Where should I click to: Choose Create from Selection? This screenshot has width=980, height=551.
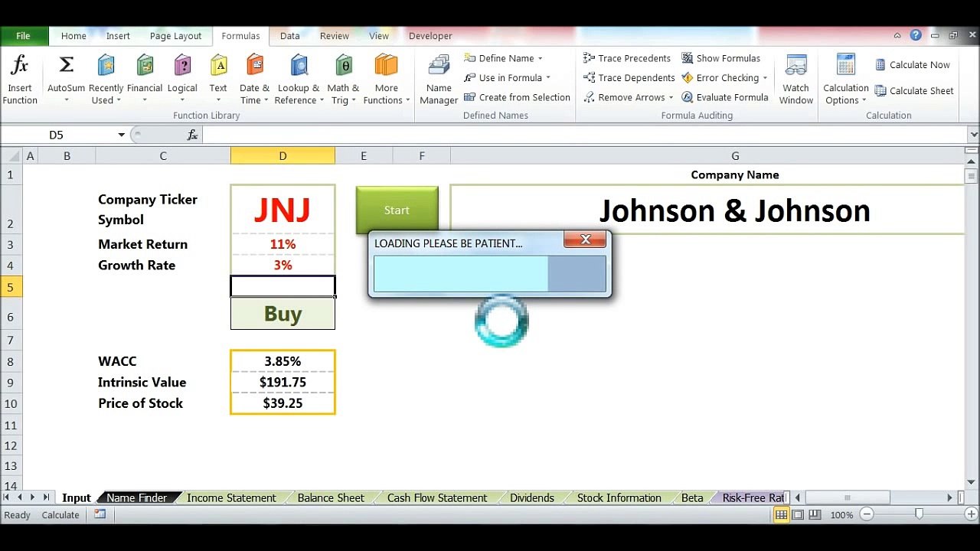(517, 97)
